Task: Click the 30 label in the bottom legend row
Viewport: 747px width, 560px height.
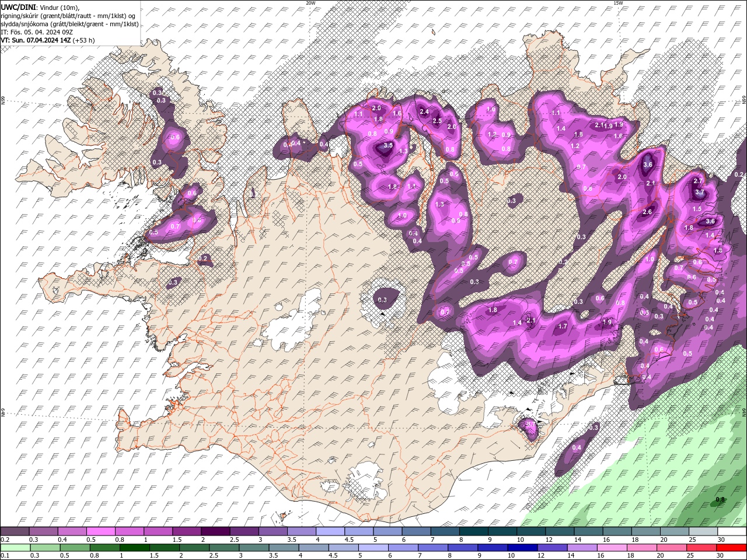Action: click(721, 555)
